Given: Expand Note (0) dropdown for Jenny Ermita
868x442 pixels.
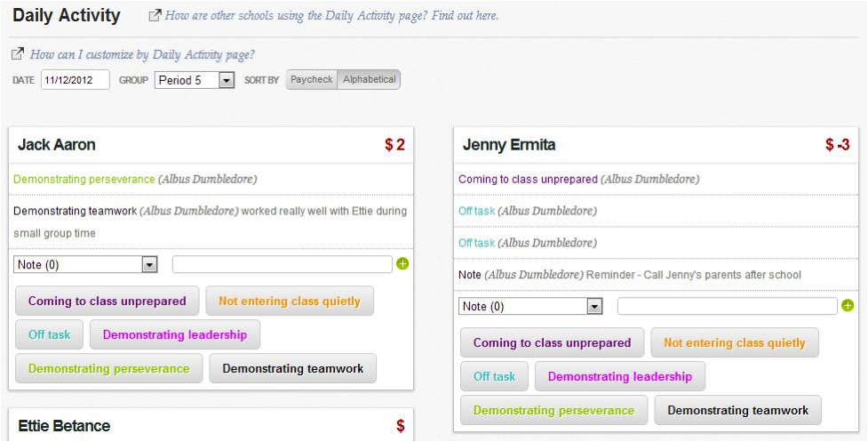Looking at the screenshot, I should click(x=530, y=306).
